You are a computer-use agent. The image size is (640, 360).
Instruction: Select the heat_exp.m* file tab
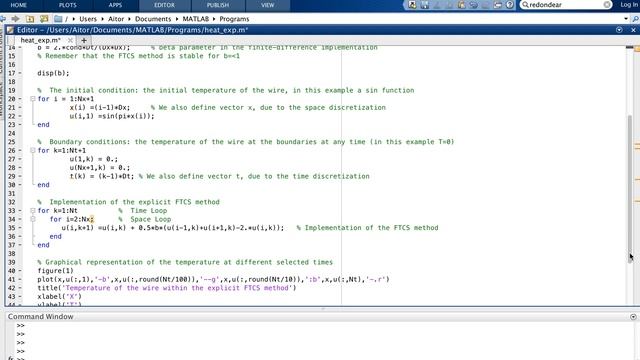point(40,40)
